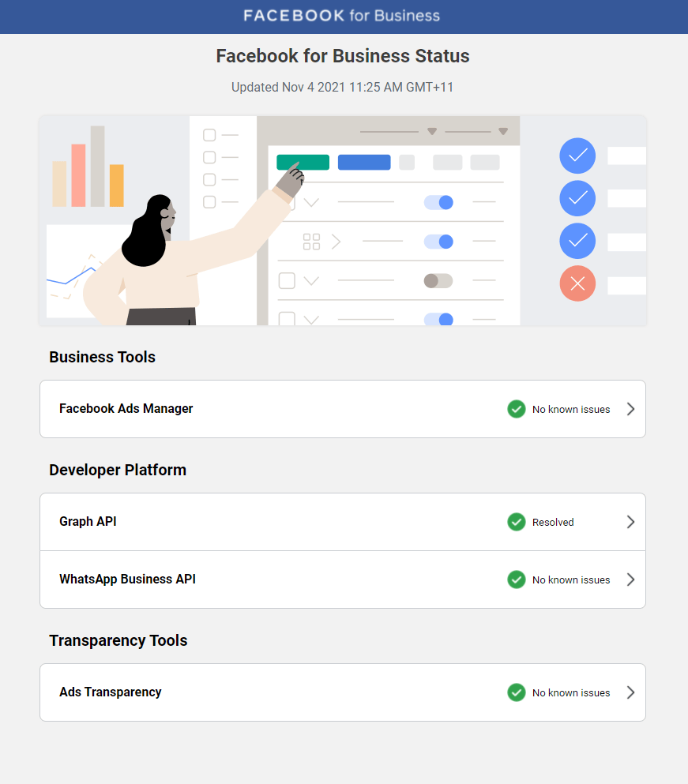Click the FACEBOOK for Business logo
This screenshot has width=688, height=784.
coord(342,15)
